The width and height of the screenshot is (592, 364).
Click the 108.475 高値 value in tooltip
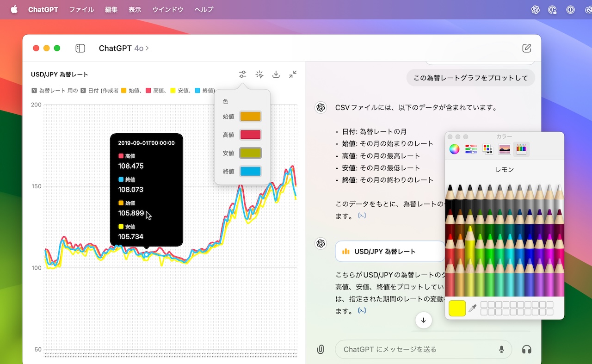[x=131, y=166]
